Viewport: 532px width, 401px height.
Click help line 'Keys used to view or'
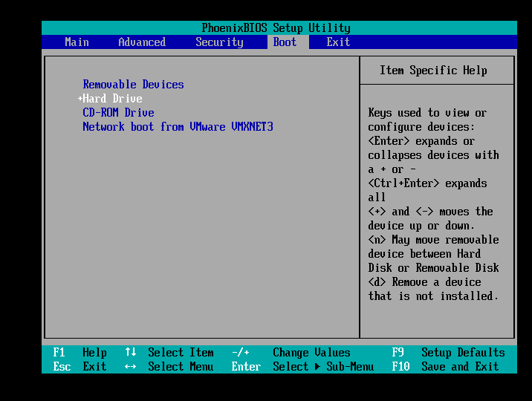[x=427, y=113]
